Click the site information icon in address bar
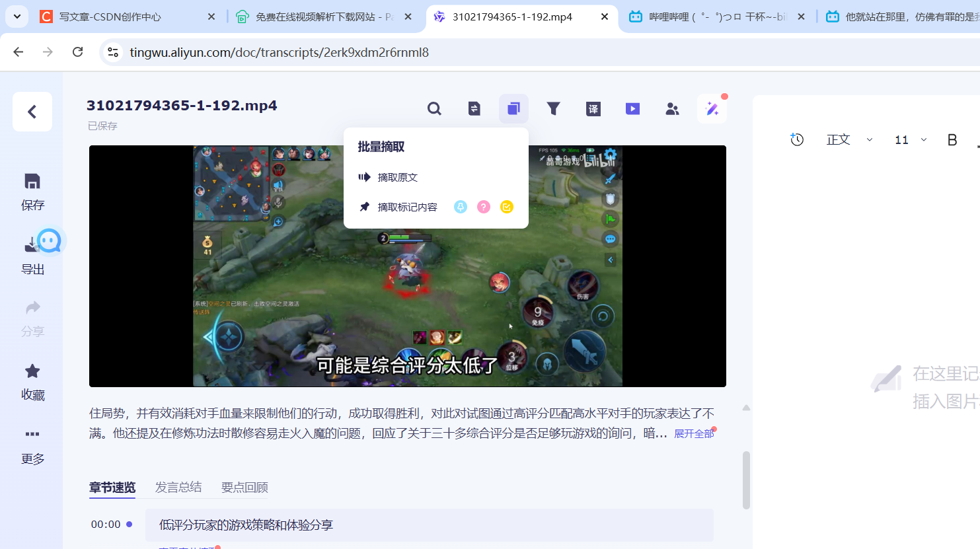 [113, 52]
